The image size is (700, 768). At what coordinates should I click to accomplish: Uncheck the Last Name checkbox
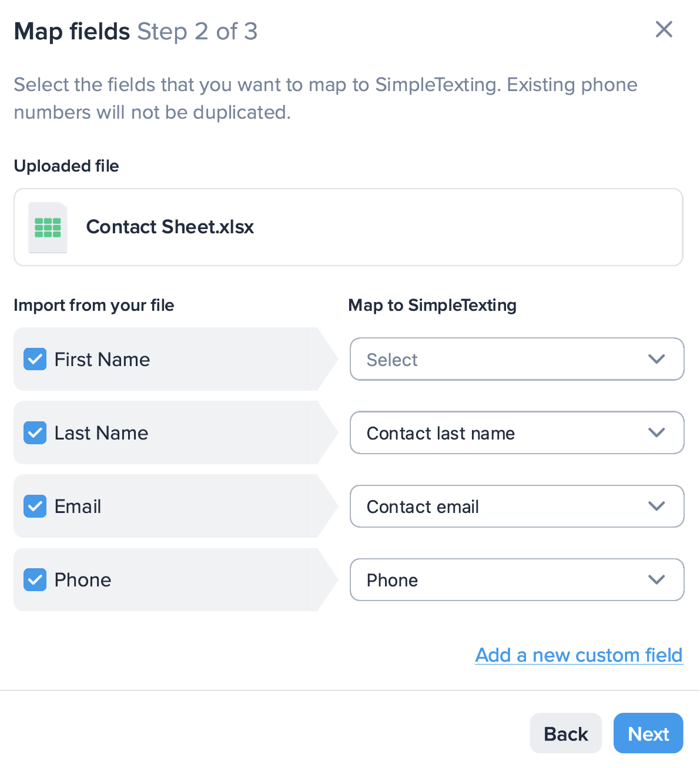coord(35,432)
